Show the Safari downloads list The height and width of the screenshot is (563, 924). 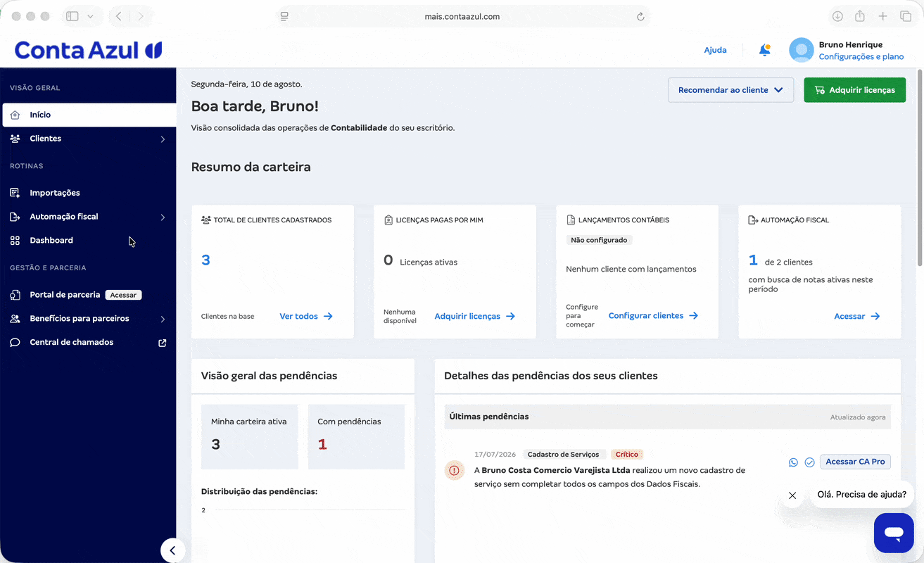pyautogui.click(x=837, y=16)
